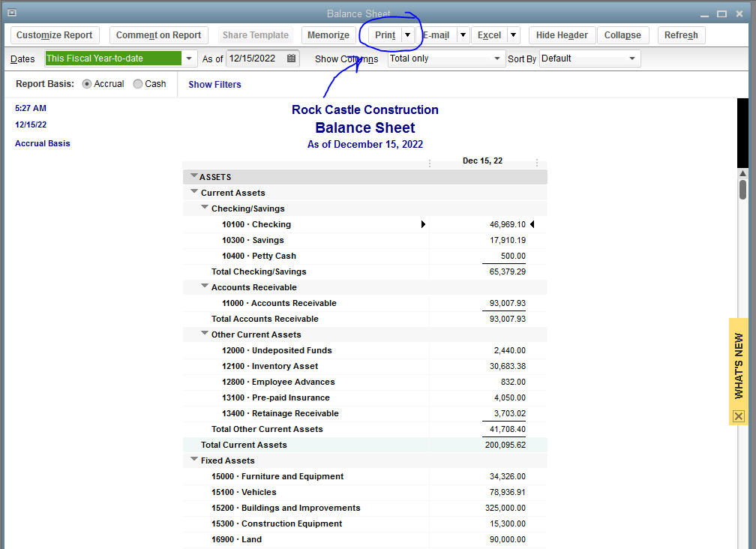Click the Customize Report button
This screenshot has height=549, width=756.
[x=55, y=35]
